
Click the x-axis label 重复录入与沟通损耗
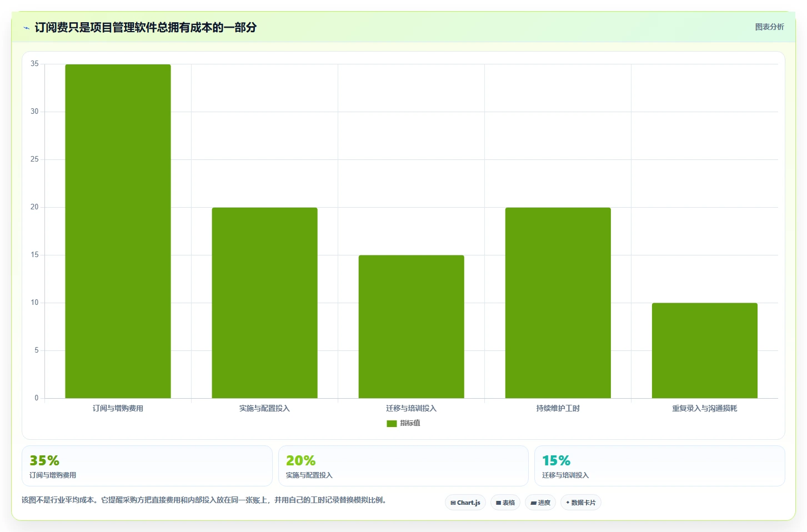tap(704, 408)
